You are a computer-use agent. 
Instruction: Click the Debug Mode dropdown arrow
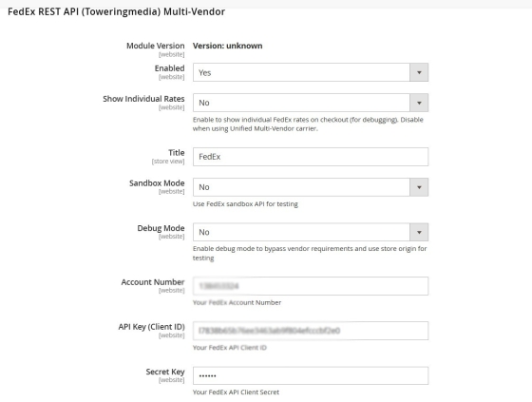pyautogui.click(x=419, y=232)
